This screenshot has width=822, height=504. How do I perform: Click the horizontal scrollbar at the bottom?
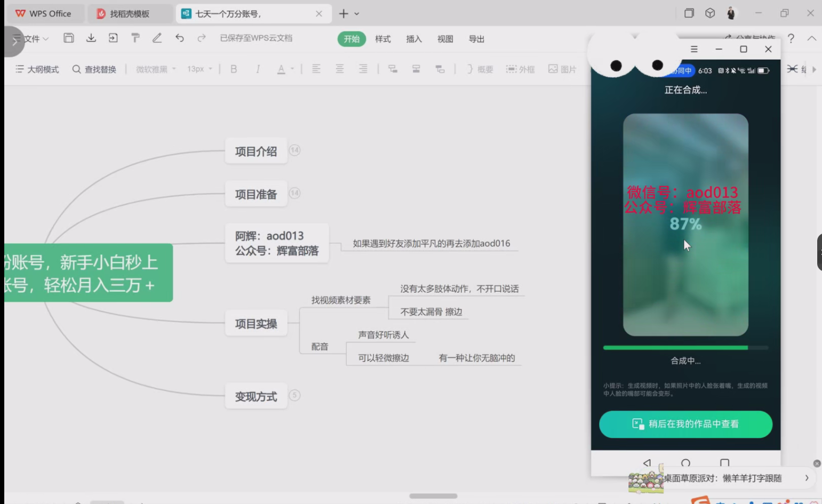pos(433,496)
